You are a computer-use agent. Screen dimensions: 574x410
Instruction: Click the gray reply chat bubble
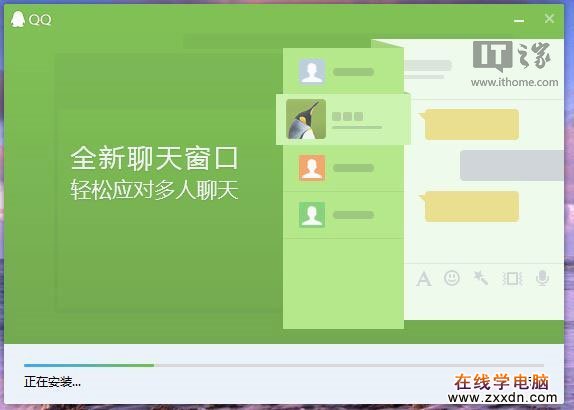pyautogui.click(x=512, y=165)
